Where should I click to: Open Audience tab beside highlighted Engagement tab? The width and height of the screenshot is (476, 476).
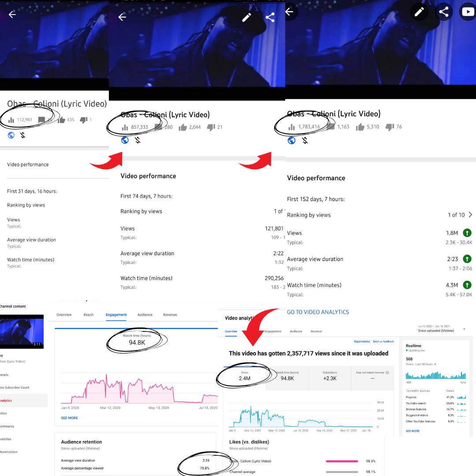tap(145, 315)
